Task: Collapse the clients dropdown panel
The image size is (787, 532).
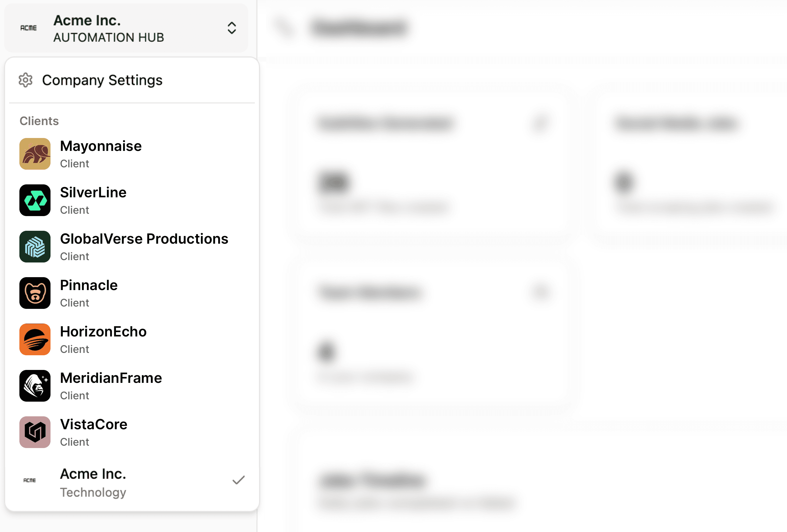Action: [232, 28]
